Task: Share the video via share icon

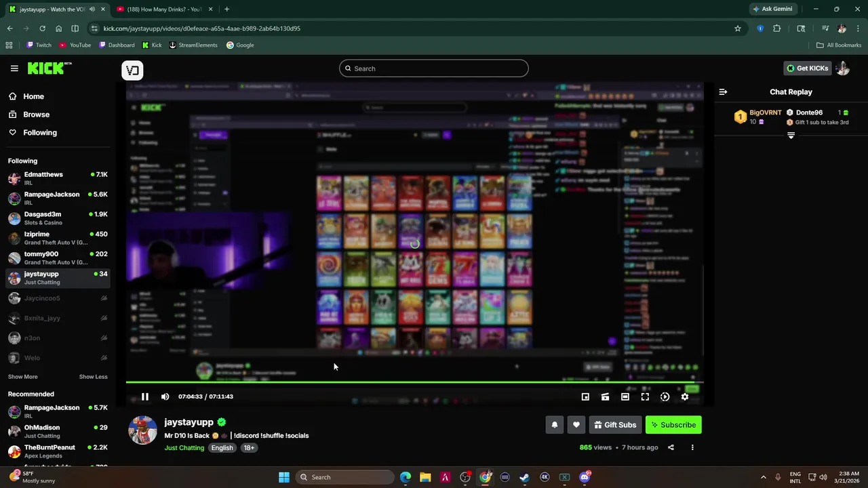Action: (x=671, y=447)
